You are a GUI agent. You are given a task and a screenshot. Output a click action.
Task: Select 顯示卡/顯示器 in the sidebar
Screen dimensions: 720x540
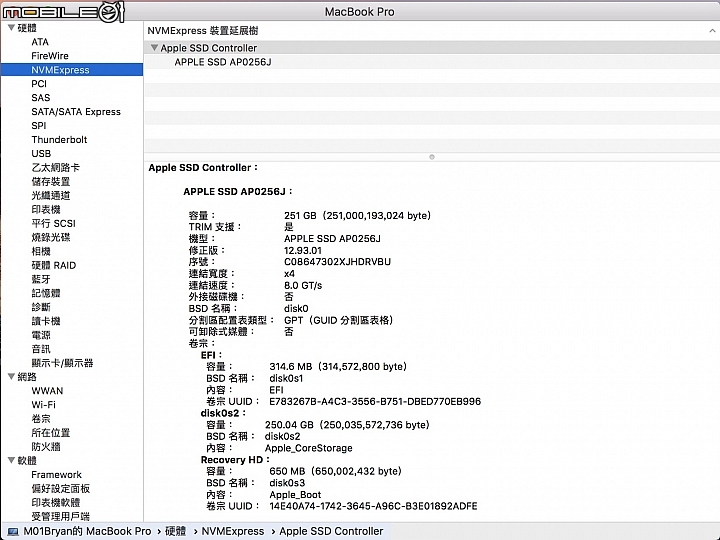pyautogui.click(x=62, y=363)
